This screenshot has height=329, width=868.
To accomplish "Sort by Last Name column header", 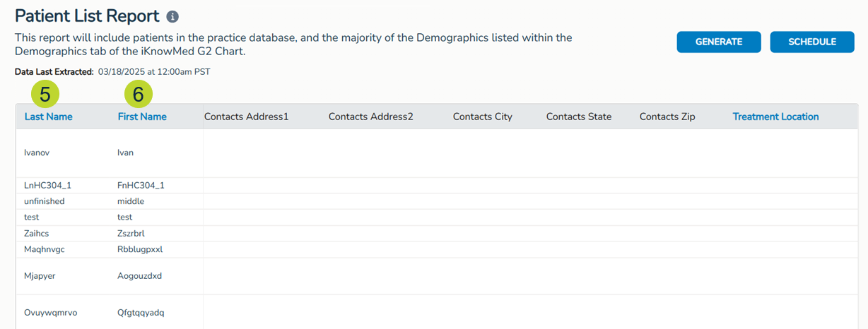I will pos(48,116).
